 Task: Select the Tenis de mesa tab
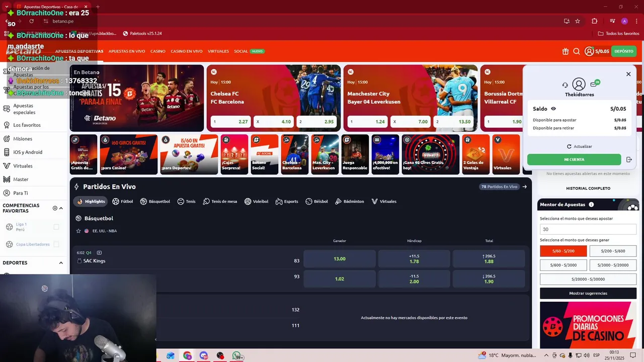(x=220, y=201)
